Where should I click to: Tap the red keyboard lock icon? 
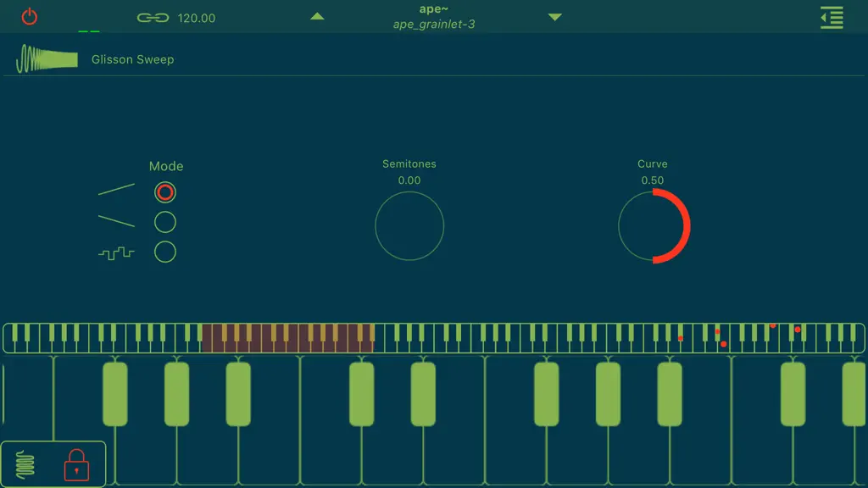(76, 465)
